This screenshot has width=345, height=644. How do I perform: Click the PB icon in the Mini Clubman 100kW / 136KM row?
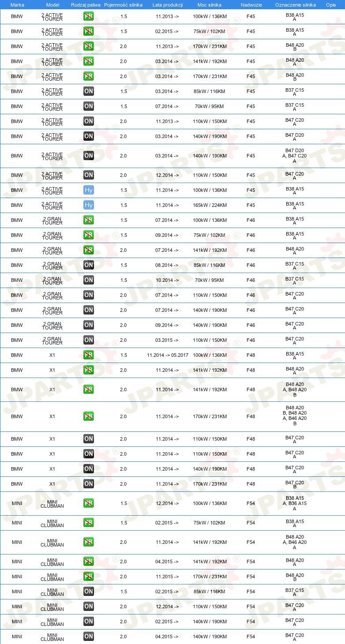tap(89, 503)
